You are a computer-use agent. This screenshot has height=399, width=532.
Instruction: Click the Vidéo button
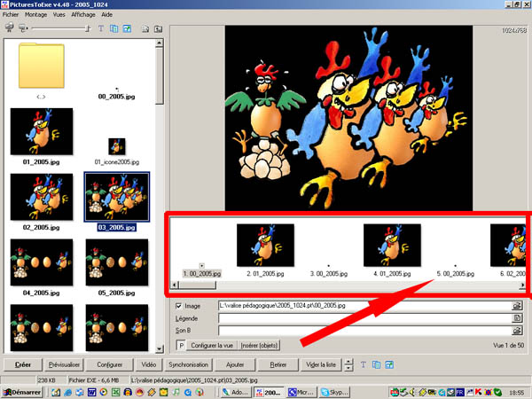(x=149, y=364)
